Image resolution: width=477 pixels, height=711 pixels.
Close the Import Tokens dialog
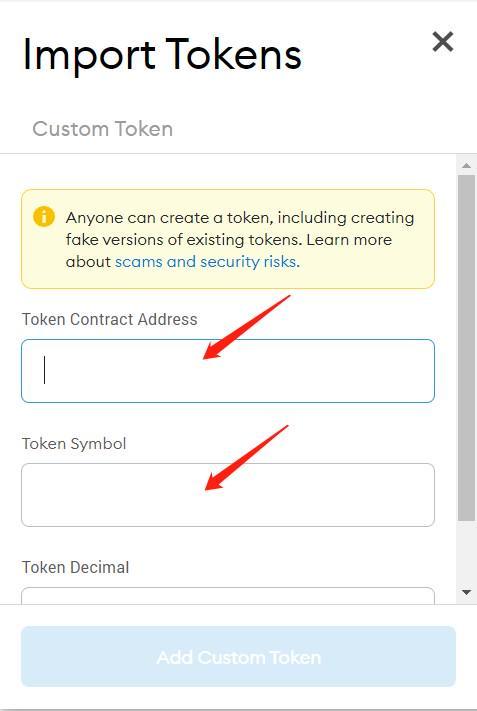click(x=443, y=42)
